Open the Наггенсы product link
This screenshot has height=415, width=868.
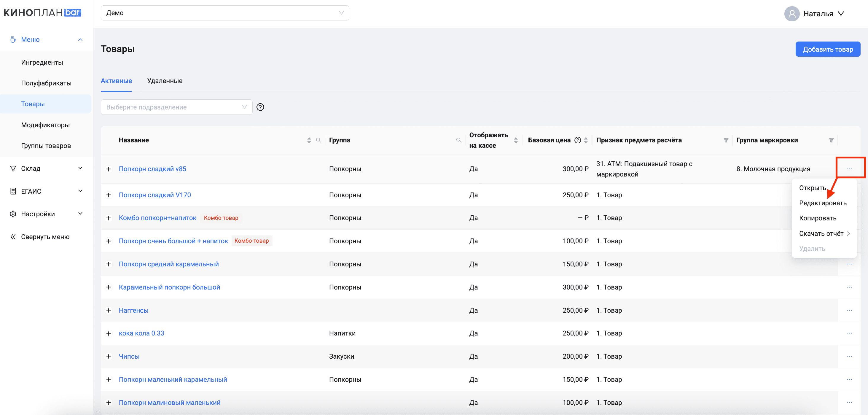coord(133,311)
